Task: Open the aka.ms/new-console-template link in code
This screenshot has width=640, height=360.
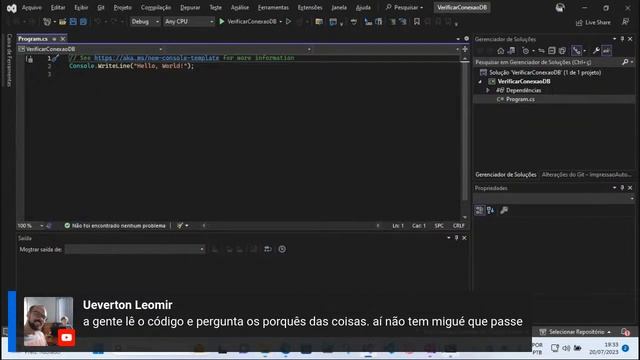Action: click(157, 58)
